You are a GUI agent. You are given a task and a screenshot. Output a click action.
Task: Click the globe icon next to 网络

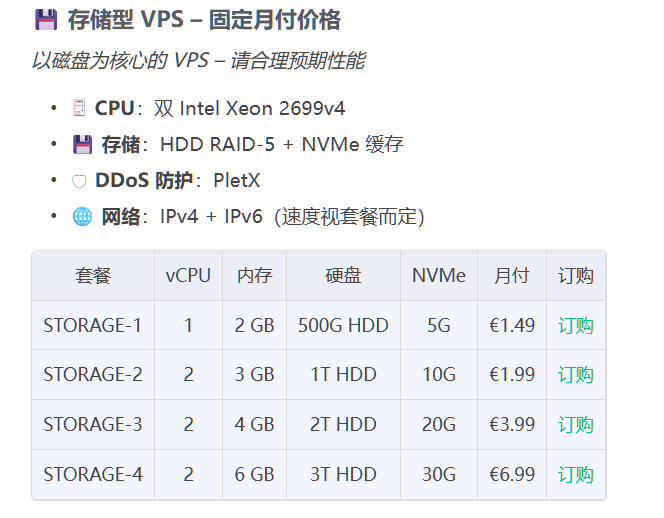[82, 217]
